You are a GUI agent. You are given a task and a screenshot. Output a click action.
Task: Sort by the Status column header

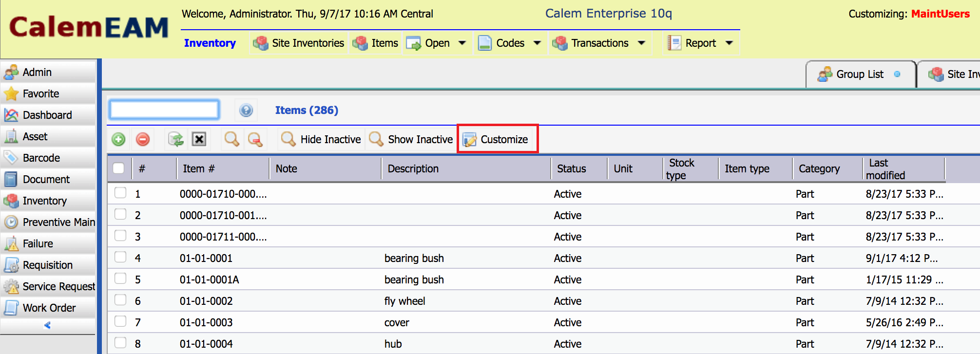579,169
